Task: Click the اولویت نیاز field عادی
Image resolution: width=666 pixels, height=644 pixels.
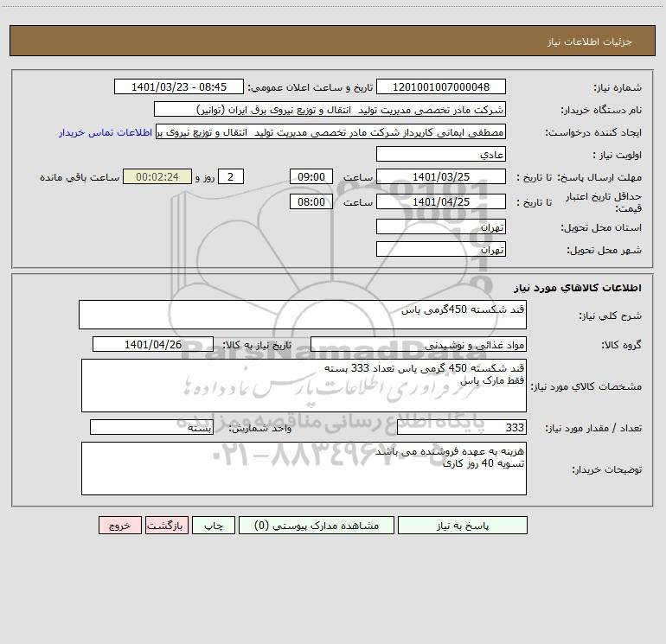Action: [x=441, y=154]
